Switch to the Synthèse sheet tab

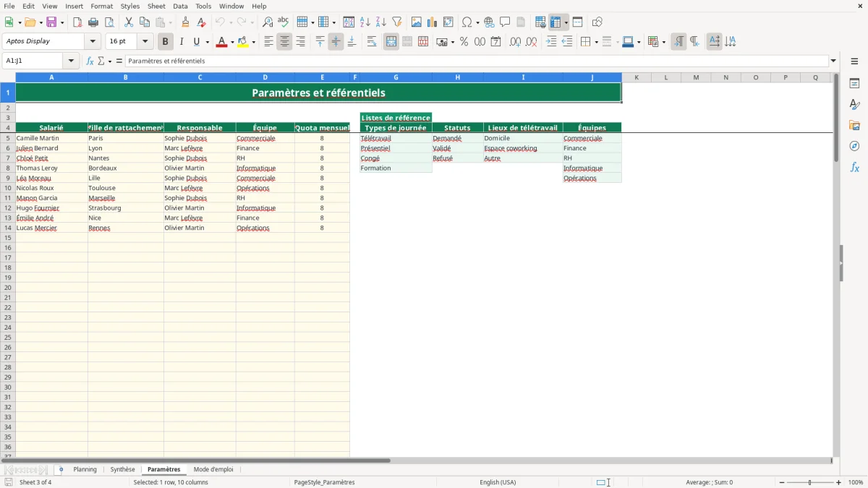(x=122, y=469)
